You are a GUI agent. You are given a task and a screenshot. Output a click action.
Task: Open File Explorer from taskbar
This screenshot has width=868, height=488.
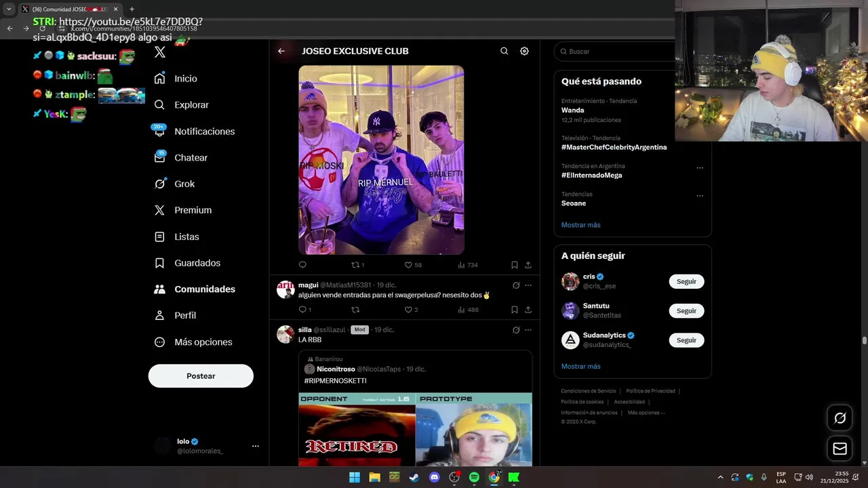(x=374, y=477)
